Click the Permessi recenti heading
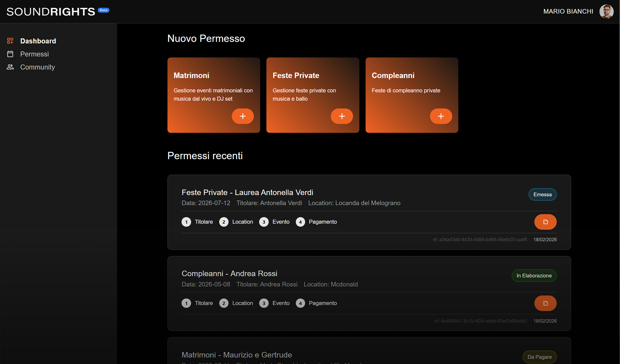The image size is (620, 364). [205, 156]
